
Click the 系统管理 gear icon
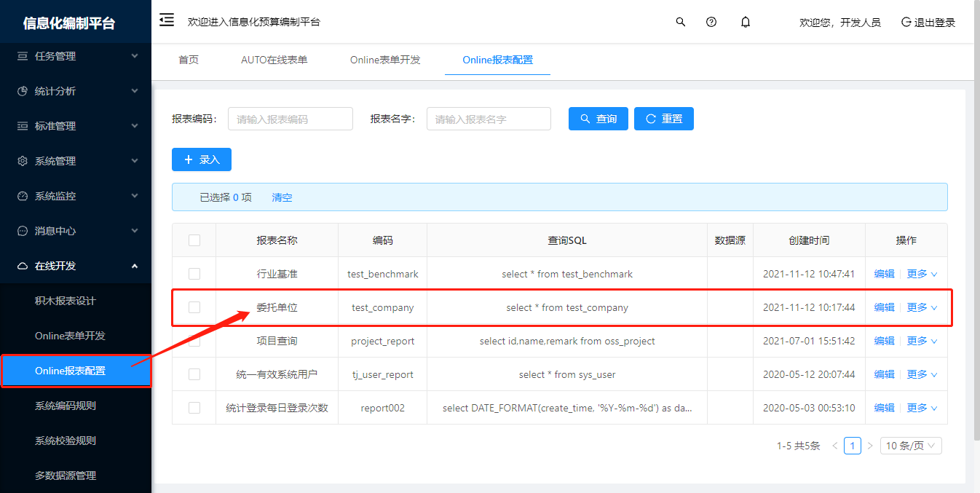[23, 161]
